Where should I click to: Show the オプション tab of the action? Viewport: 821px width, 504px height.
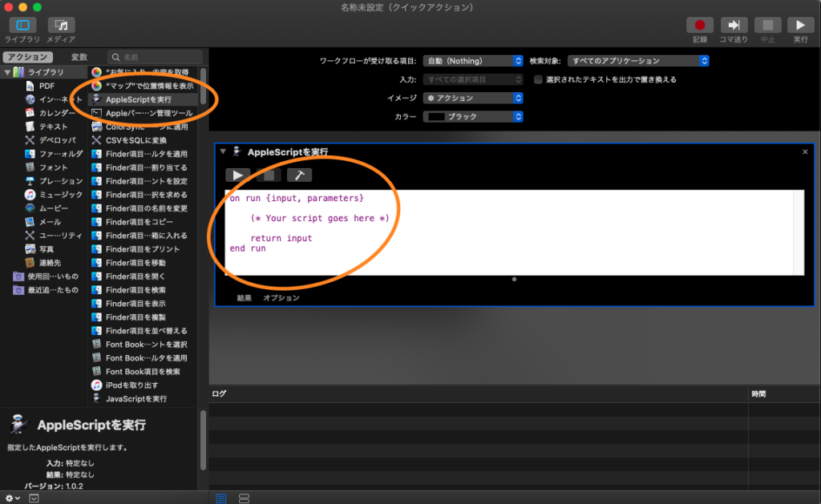click(281, 298)
